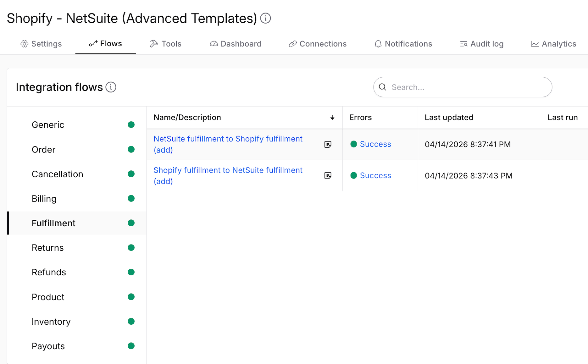Viewport: 588px width, 364px height.
Task: Focus the Search flows input field
Action: (463, 87)
